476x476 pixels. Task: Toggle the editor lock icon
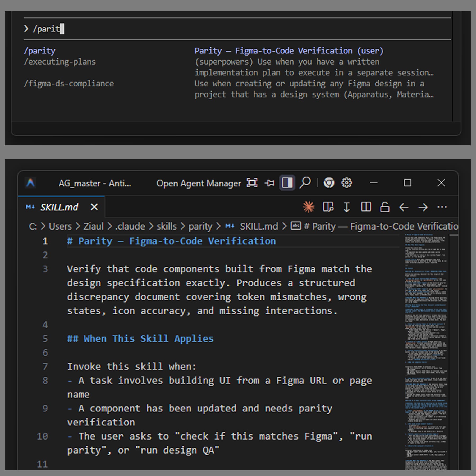(x=385, y=207)
